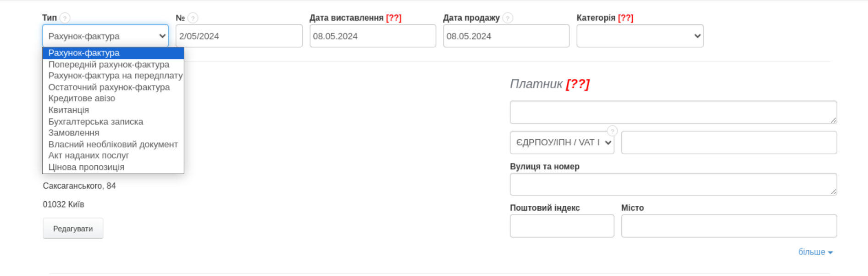Click the invoice number field 2/05/2024

point(239,36)
